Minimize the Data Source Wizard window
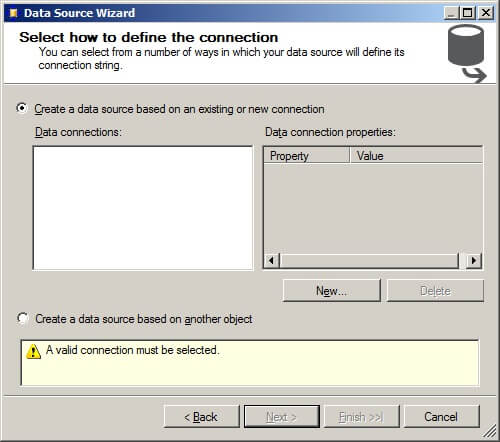This screenshot has height=442, width=500. point(451,13)
